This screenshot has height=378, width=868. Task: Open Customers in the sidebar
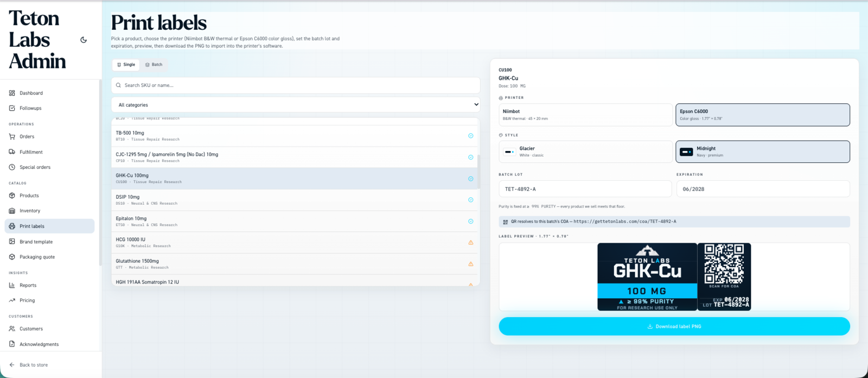pos(49,329)
